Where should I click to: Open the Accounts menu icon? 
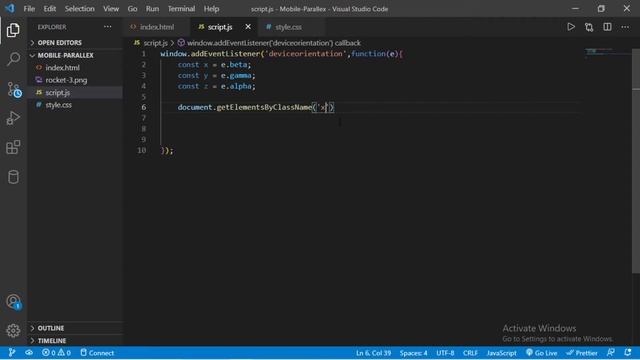click(x=13, y=302)
